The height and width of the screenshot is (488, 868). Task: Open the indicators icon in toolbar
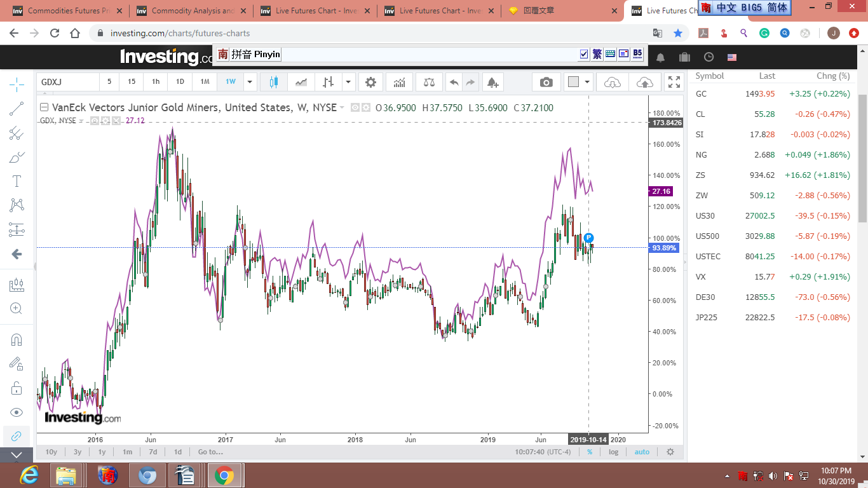pyautogui.click(x=400, y=82)
